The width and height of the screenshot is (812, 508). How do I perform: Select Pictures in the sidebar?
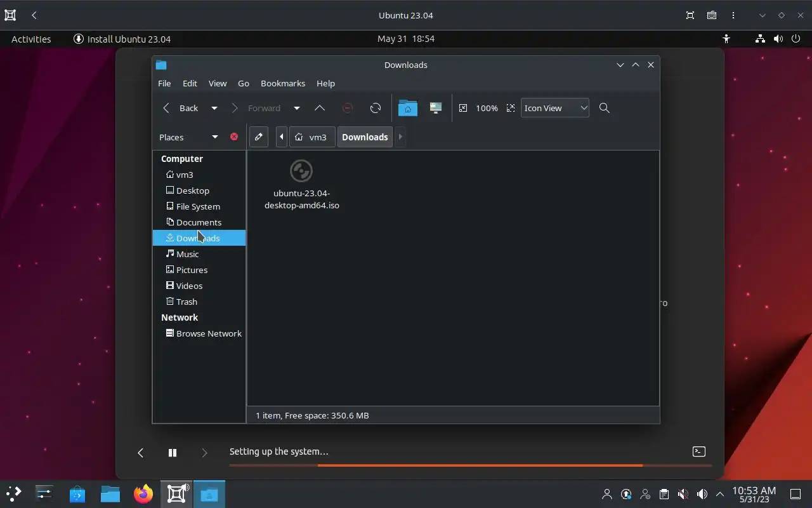(x=199, y=270)
